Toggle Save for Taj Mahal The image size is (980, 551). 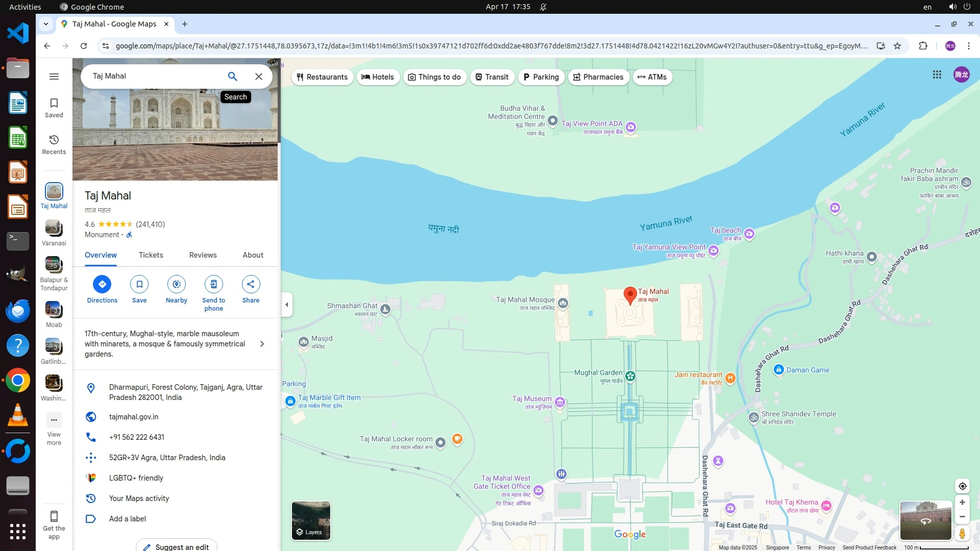pyautogui.click(x=139, y=284)
